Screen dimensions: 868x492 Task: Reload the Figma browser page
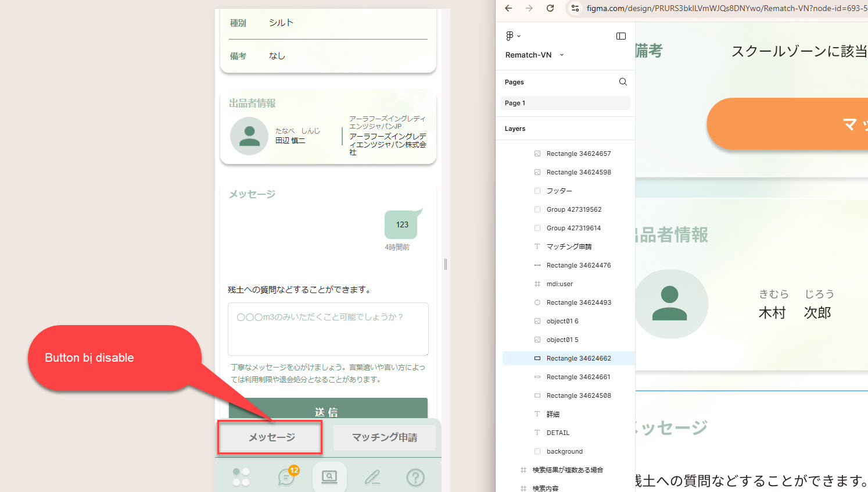(550, 8)
